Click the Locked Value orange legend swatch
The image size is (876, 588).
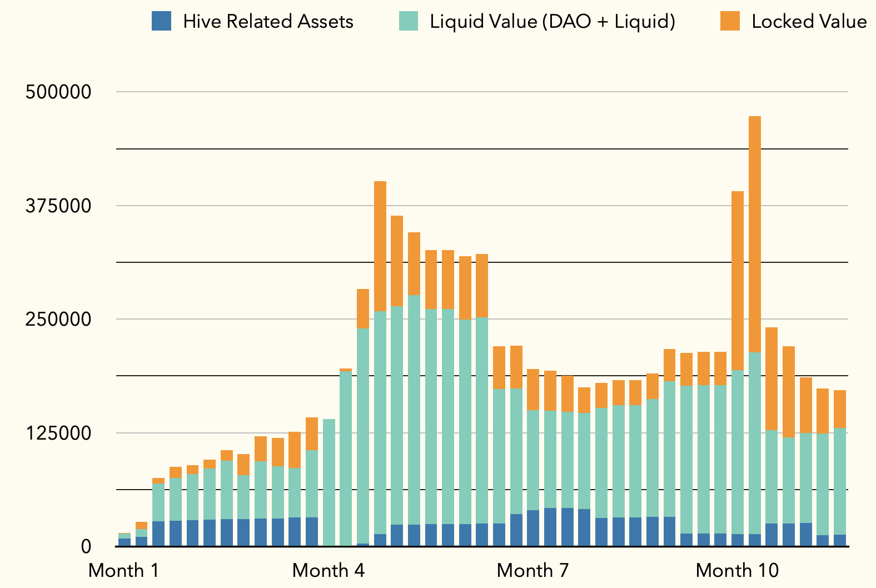[730, 21]
